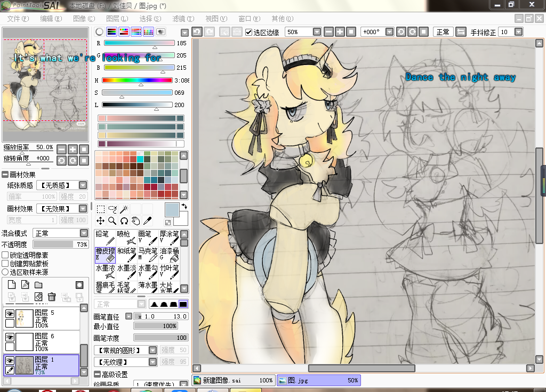The height and width of the screenshot is (392, 546).
Task: Click the 画笔浓度 density field
Action: (x=161, y=337)
